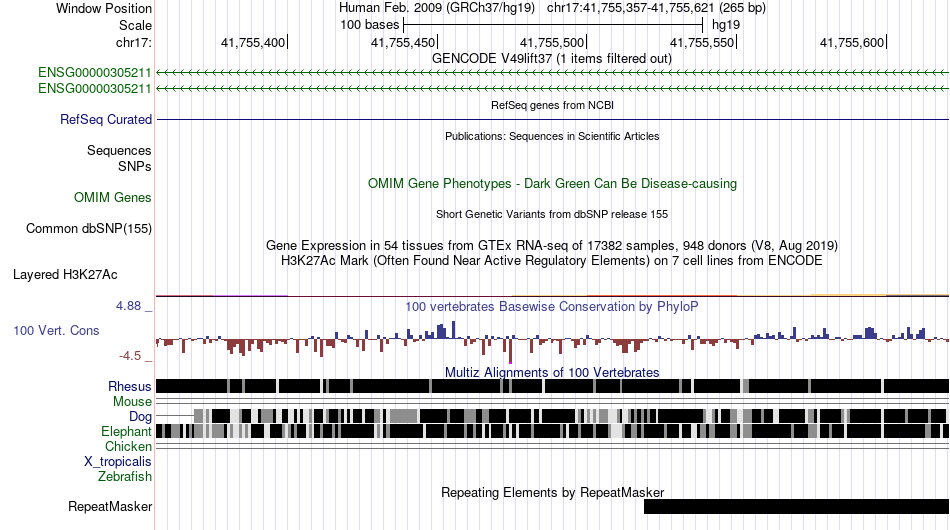Click the 100 bases scale bar
Viewport: 950px width, 530px height.
pos(553,25)
